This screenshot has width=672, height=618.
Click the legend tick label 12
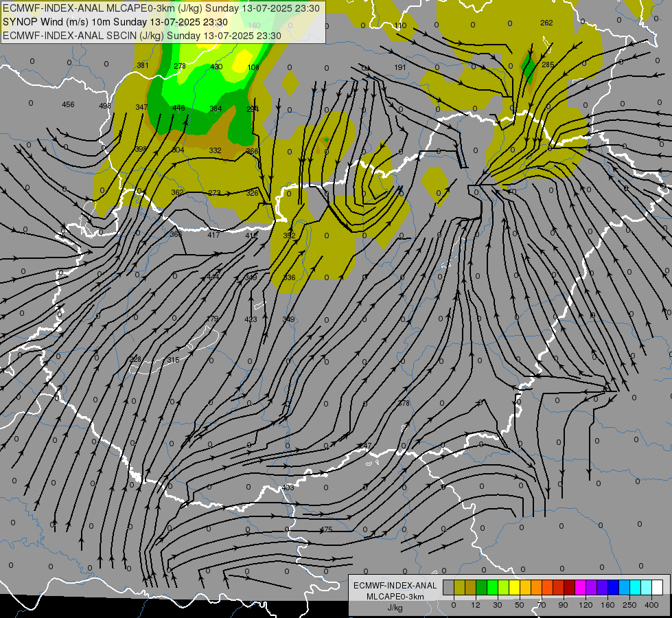475,605
